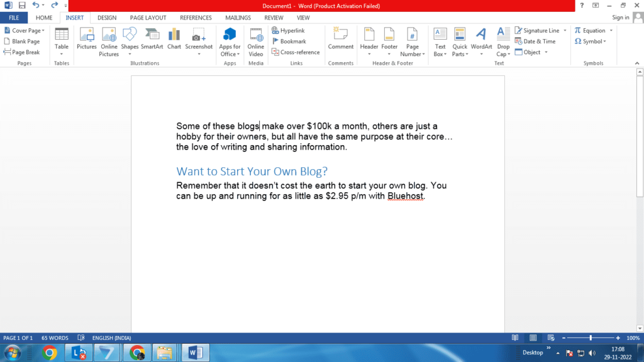
Task: Switch to Web Layout view
Action: 551,337
